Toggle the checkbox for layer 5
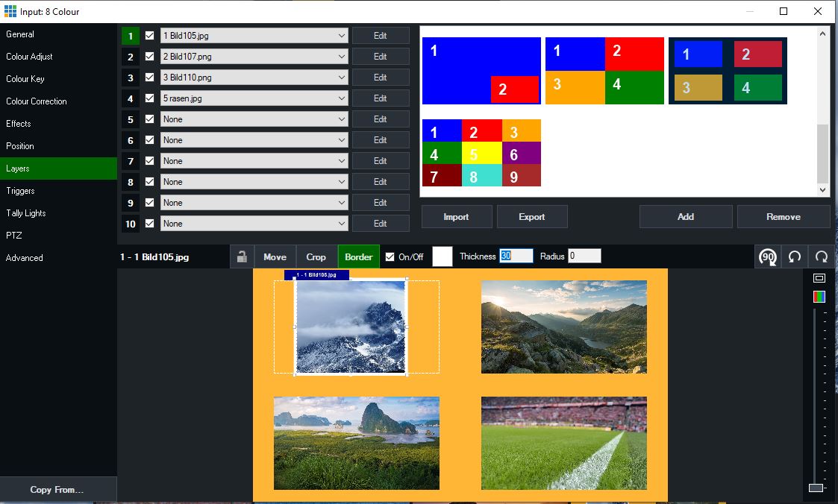This screenshot has height=504, width=838. 150,119
